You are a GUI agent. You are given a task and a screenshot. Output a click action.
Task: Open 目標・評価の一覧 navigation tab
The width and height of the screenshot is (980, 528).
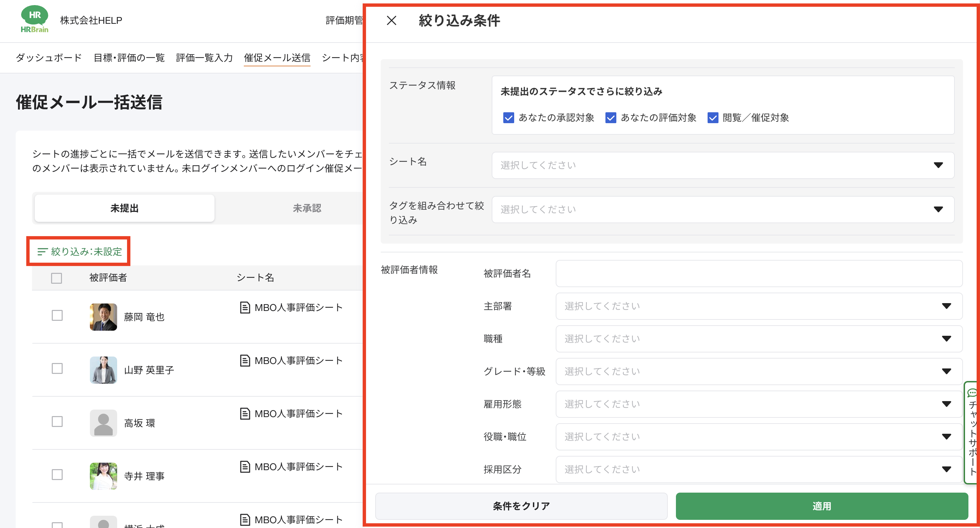click(x=129, y=58)
